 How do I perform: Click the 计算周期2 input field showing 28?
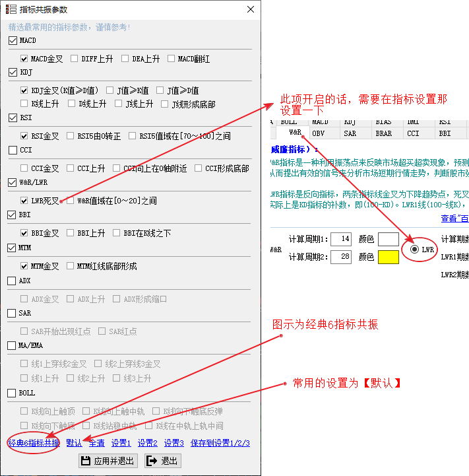click(x=341, y=257)
